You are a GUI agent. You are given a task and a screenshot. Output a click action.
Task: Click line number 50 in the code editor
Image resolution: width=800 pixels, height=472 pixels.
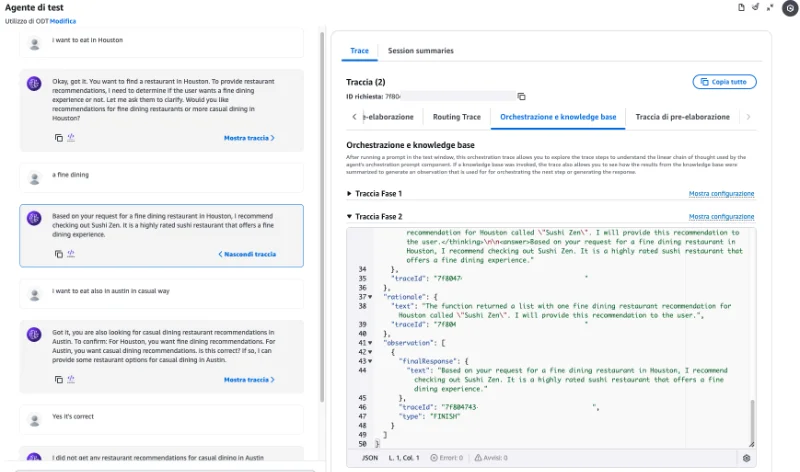tap(362, 444)
